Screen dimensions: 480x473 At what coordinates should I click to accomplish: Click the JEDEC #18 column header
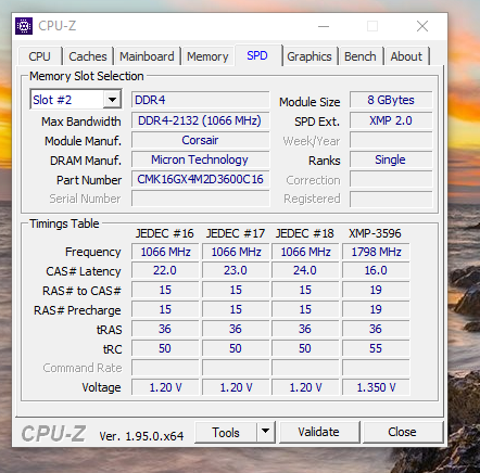305,233
